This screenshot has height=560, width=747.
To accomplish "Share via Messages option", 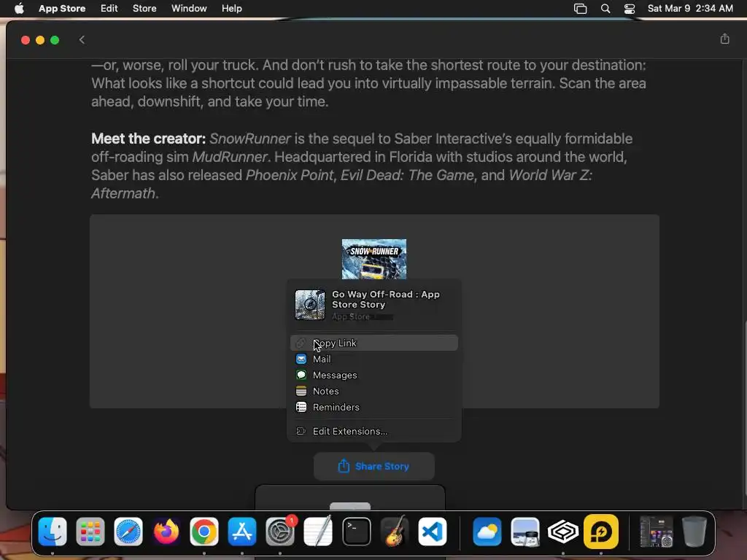I will pyautogui.click(x=374, y=376).
